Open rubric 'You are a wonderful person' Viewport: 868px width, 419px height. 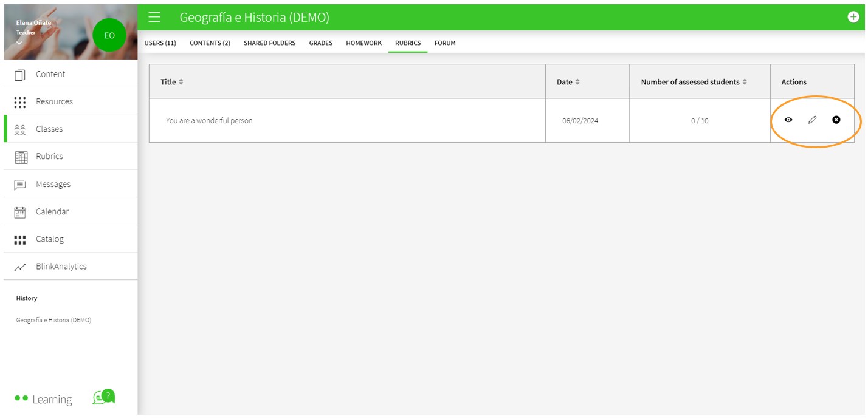point(209,121)
